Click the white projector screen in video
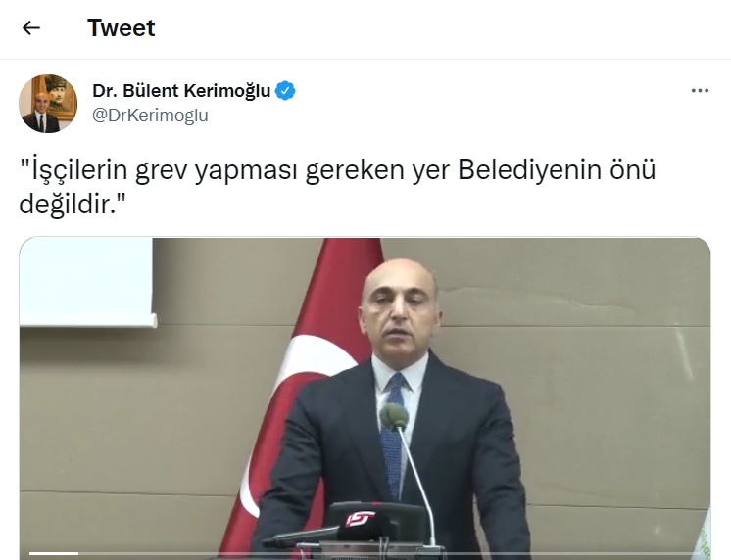The image size is (731, 560). tap(86, 282)
